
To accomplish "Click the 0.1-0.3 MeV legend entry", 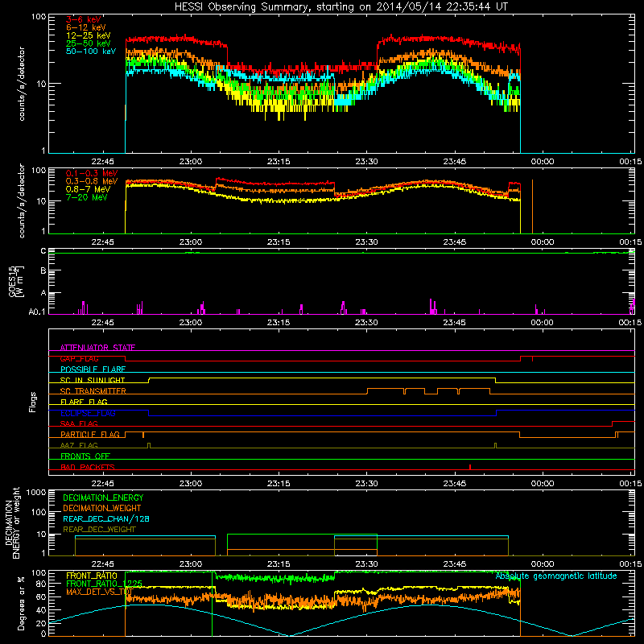I will [92, 173].
